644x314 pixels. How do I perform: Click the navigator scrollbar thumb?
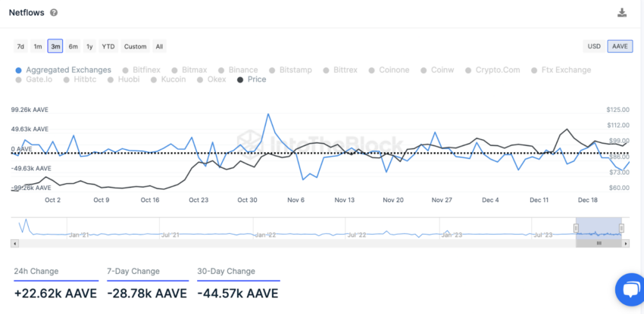(599, 244)
